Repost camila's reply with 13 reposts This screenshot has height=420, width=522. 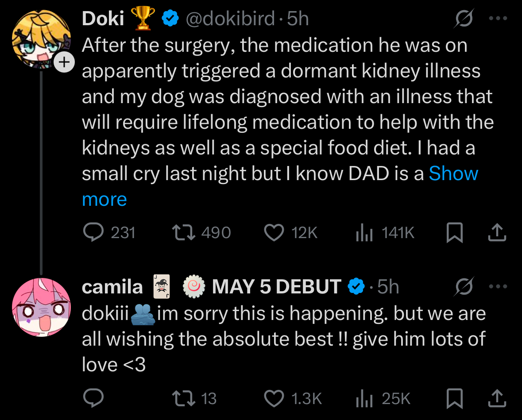tap(181, 399)
